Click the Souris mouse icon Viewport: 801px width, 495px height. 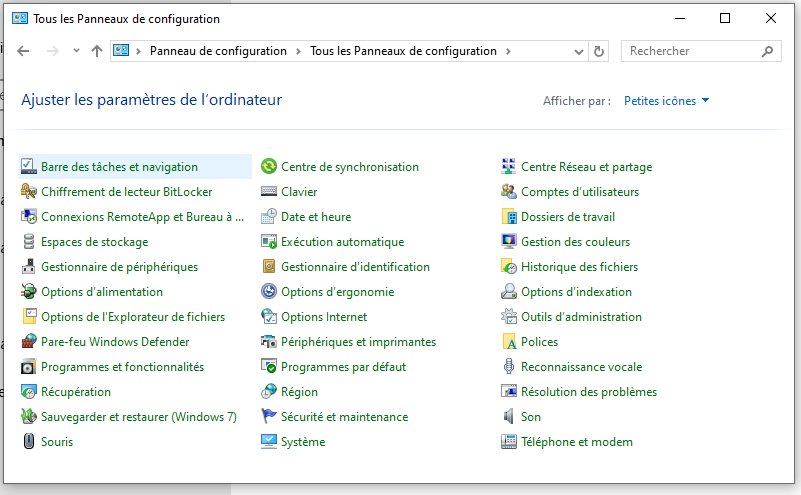coord(29,441)
